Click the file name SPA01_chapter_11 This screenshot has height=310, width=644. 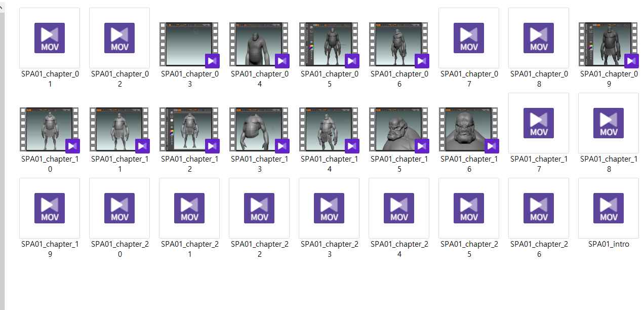pyautogui.click(x=119, y=164)
